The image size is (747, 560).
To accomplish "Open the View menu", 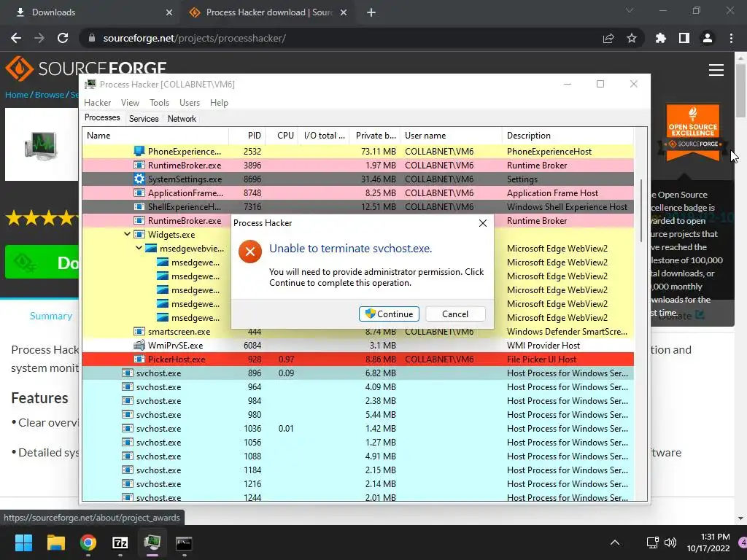I will pos(130,102).
